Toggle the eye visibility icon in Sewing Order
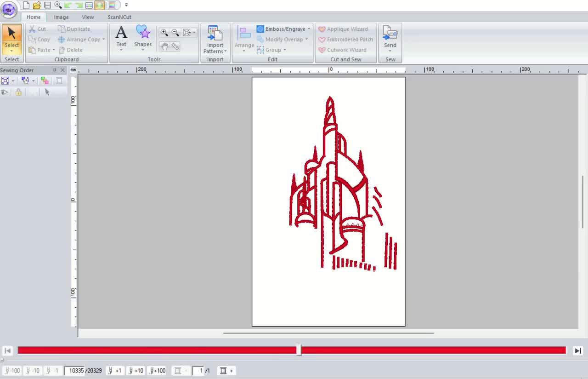Image resolution: width=588 pixels, height=379 pixels. point(5,92)
